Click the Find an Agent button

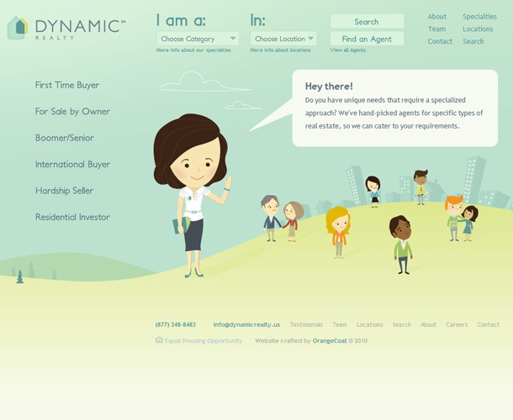click(367, 39)
